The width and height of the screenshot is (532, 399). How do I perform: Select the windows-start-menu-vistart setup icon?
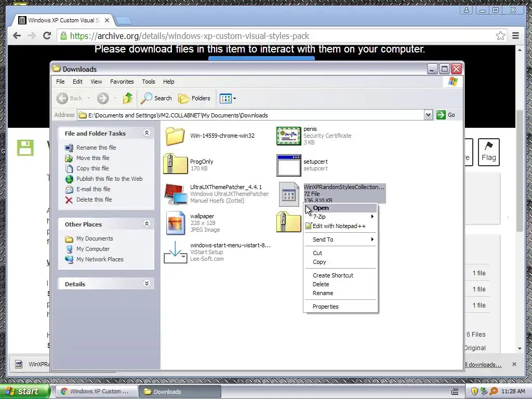(176, 252)
